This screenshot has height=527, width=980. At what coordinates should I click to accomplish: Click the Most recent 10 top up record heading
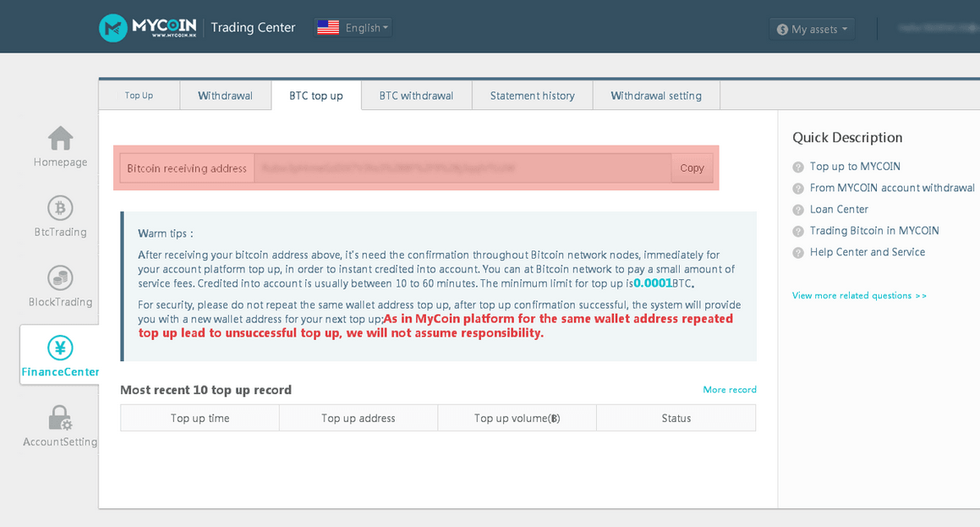click(205, 390)
